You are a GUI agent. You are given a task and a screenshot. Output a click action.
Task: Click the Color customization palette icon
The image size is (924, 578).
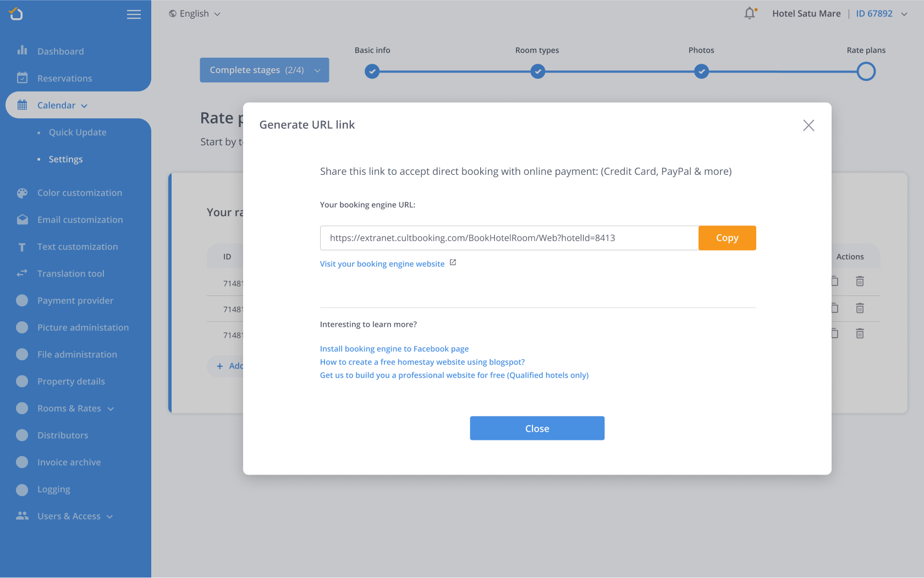pyautogui.click(x=22, y=193)
